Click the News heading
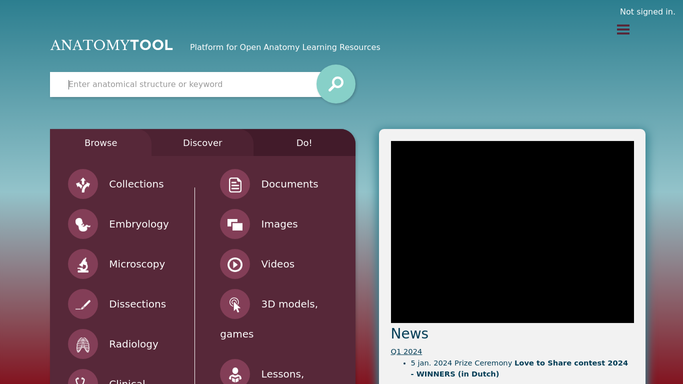Viewport: 683px width, 384px height. coord(409,333)
